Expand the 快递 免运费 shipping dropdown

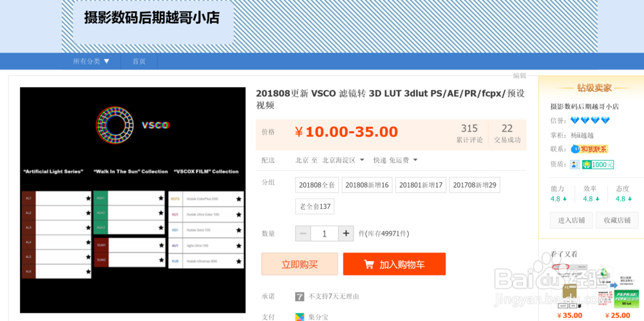[x=395, y=160]
